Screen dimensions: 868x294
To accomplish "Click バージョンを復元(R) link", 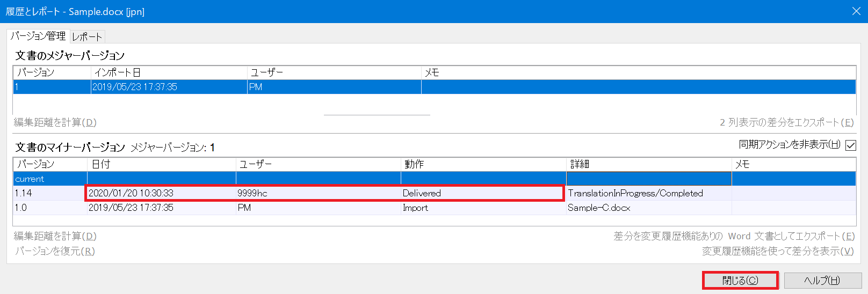I will (x=54, y=251).
